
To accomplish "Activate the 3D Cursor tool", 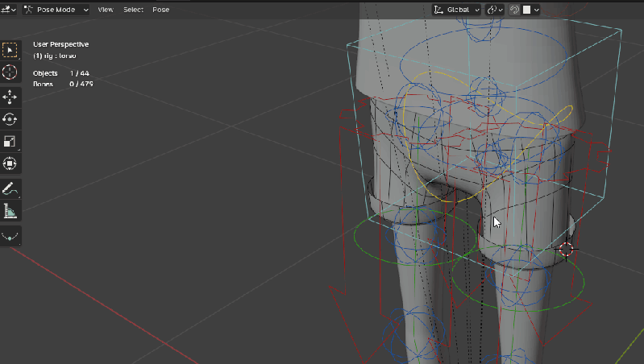I will pos(10,72).
